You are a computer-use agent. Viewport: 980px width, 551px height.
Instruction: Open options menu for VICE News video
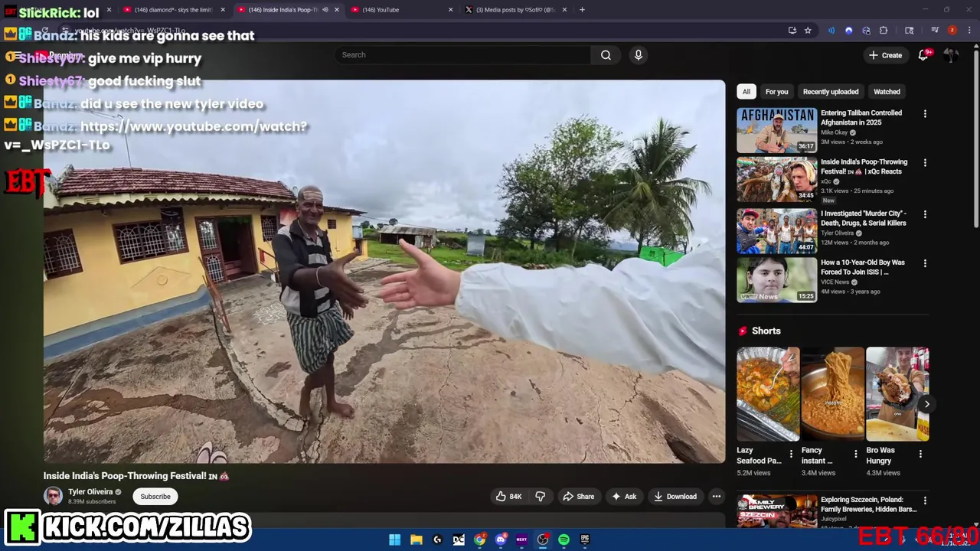pyautogui.click(x=925, y=263)
